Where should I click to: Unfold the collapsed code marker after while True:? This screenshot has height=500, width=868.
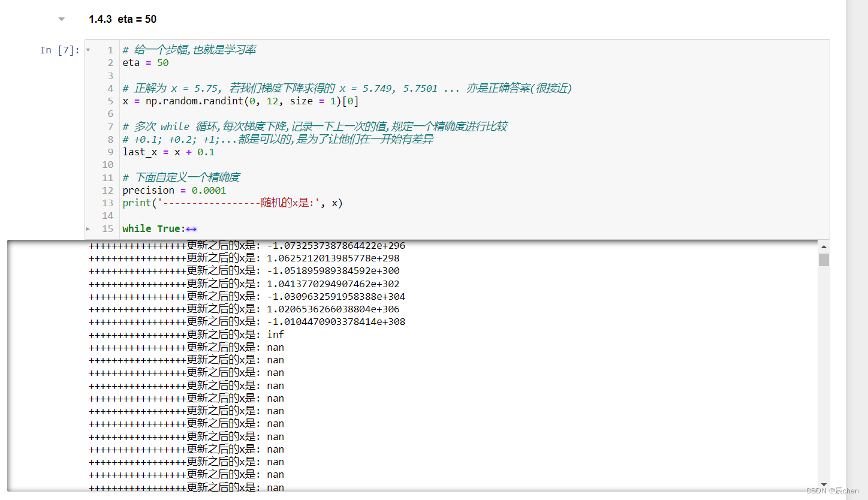191,228
